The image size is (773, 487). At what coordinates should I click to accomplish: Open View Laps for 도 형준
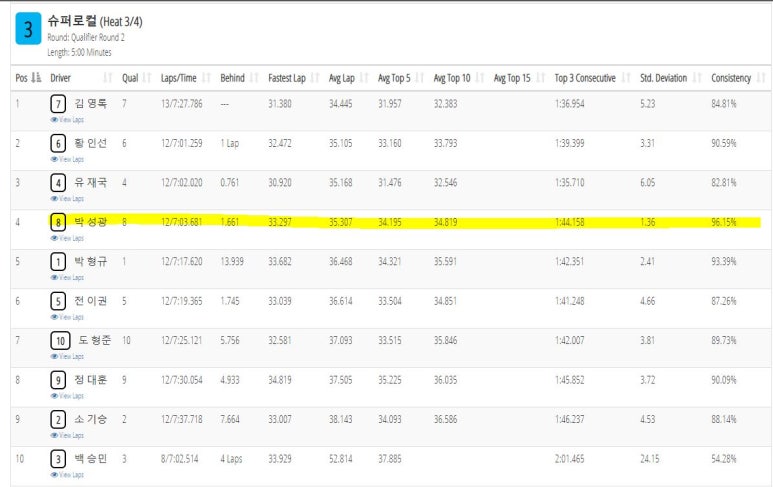click(67, 356)
